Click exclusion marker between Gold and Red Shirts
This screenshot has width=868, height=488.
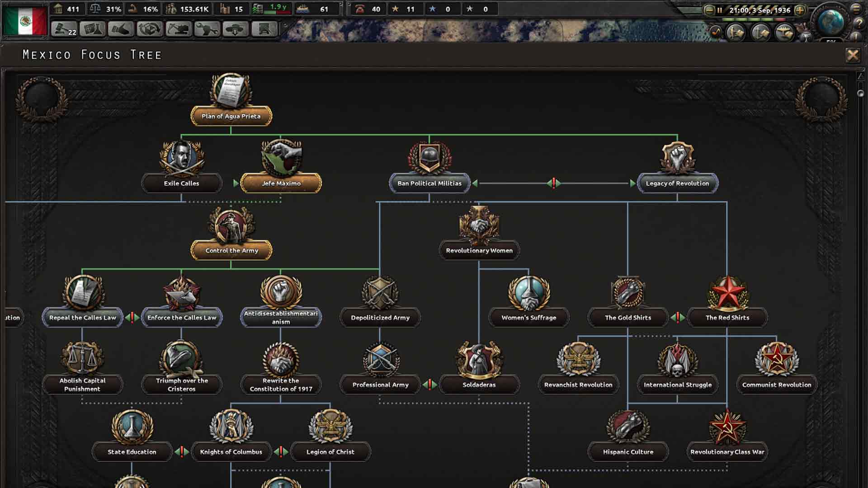678,318
